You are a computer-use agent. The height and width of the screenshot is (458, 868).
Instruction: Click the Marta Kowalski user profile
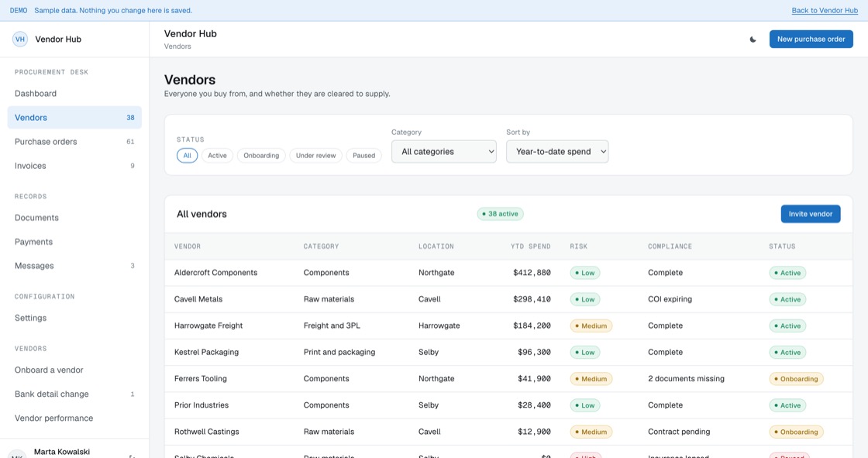(x=62, y=452)
